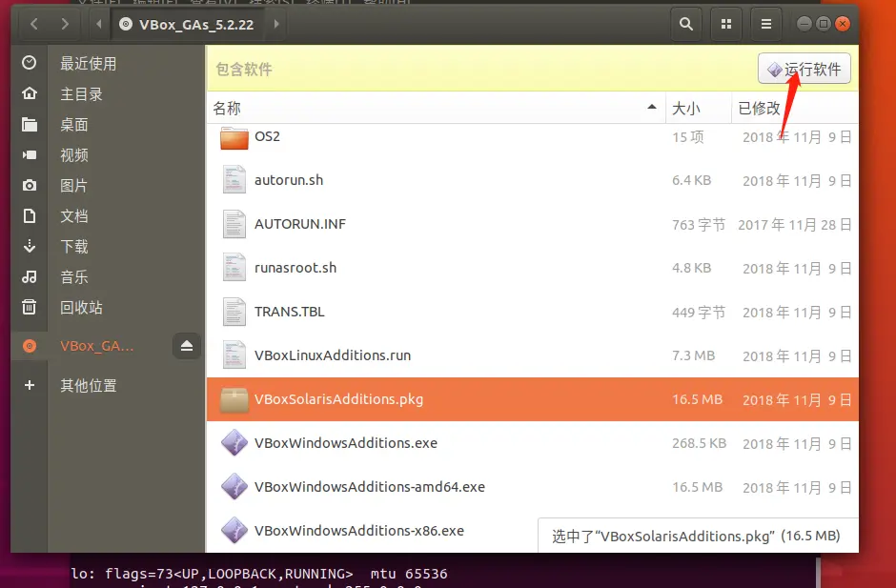Screen dimensions: 896x588
Task: Click the AUTORUN.INF file icon
Action: [234, 224]
